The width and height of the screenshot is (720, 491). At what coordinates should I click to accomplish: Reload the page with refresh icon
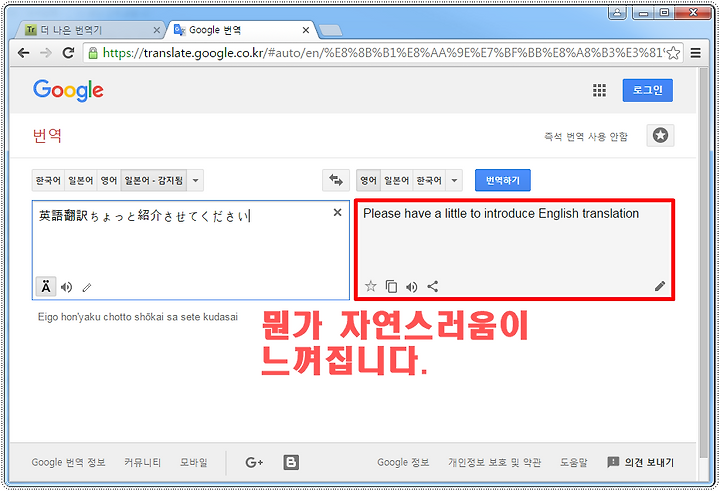pyautogui.click(x=68, y=53)
